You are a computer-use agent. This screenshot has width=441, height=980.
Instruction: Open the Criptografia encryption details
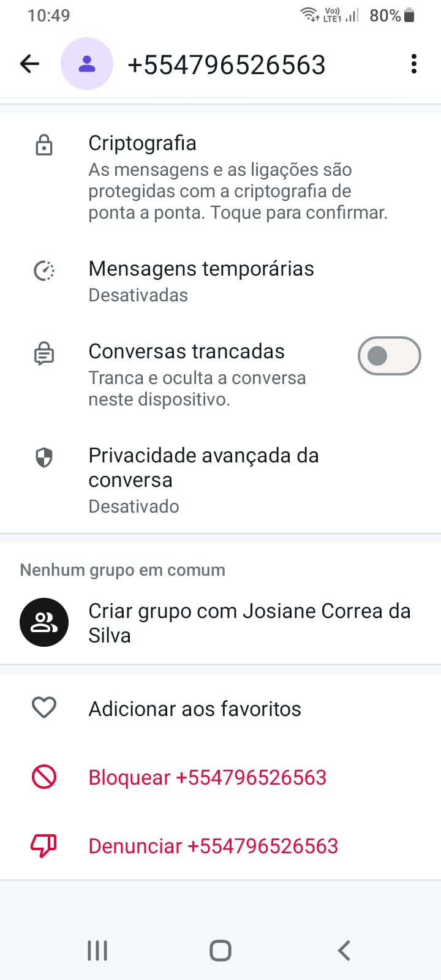(238, 178)
